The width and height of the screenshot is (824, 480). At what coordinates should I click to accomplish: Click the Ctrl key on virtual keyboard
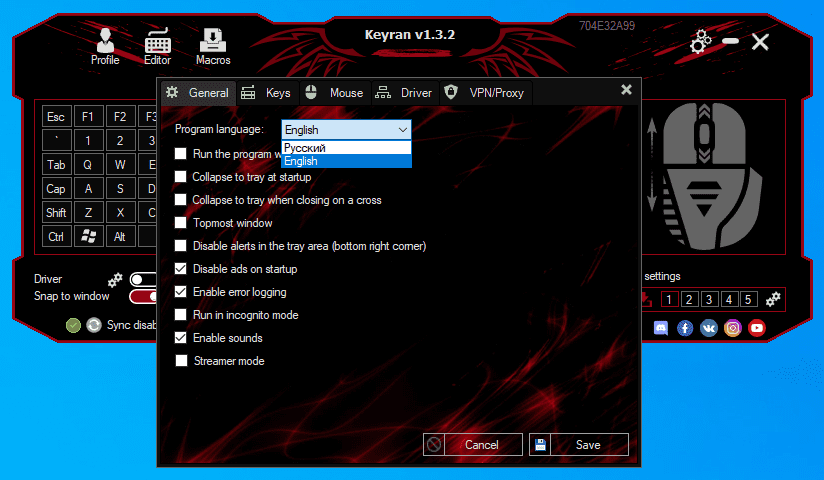point(56,237)
